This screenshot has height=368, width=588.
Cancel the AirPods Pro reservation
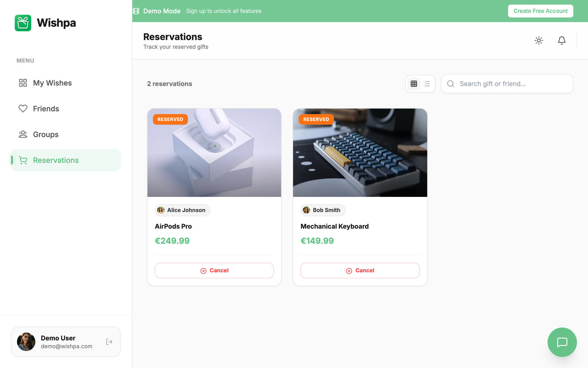coord(214,270)
